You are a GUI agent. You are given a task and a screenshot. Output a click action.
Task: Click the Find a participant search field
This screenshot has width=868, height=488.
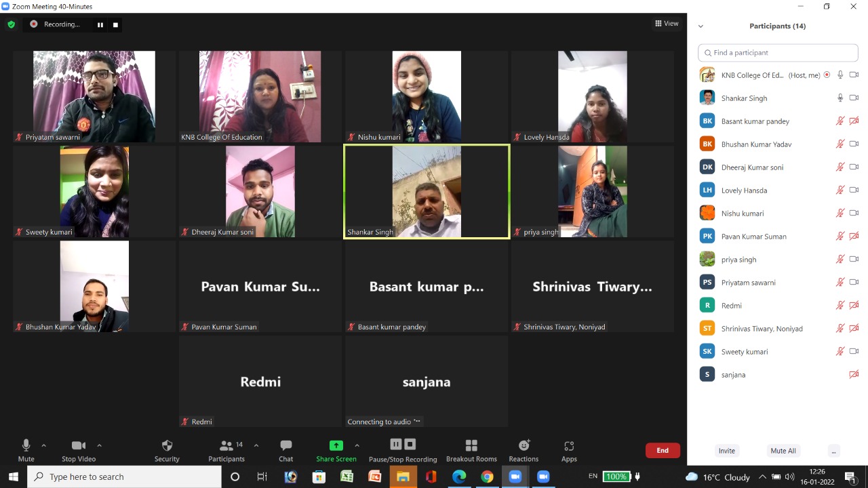pyautogui.click(x=778, y=53)
